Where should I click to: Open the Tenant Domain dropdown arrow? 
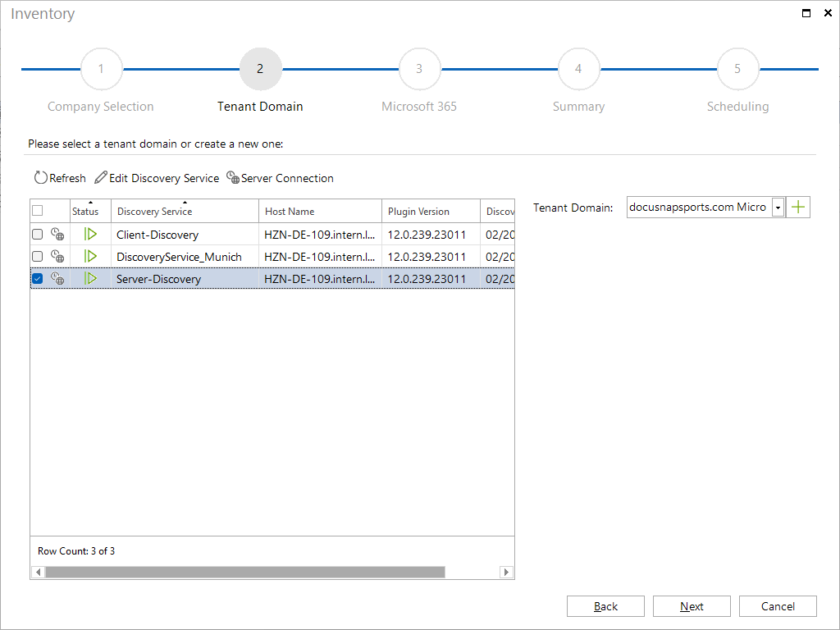[x=778, y=208]
